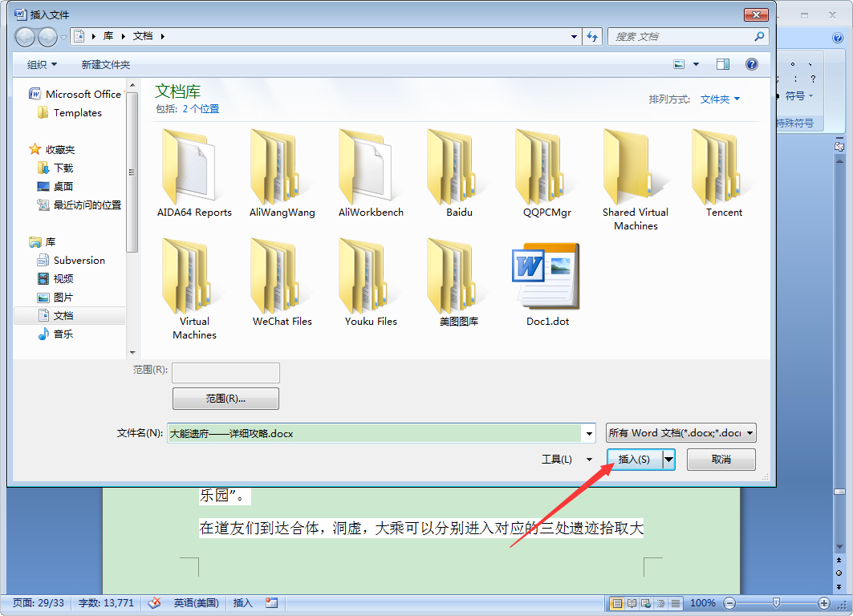This screenshot has width=853, height=616.
Task: Expand the 插入(S) button split arrow
Action: (668, 459)
